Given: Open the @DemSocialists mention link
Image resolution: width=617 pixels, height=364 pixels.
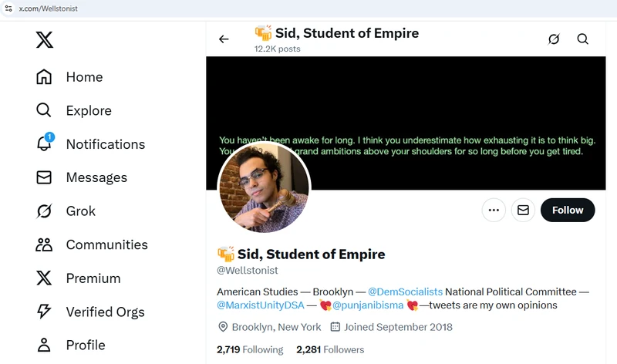Looking at the screenshot, I should [405, 292].
